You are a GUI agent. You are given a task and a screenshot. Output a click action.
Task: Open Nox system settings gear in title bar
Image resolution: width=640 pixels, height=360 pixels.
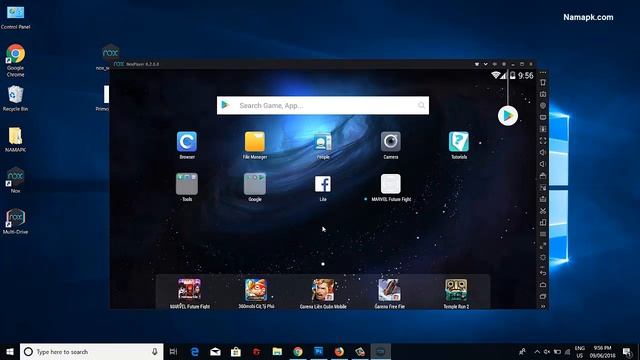[504, 64]
